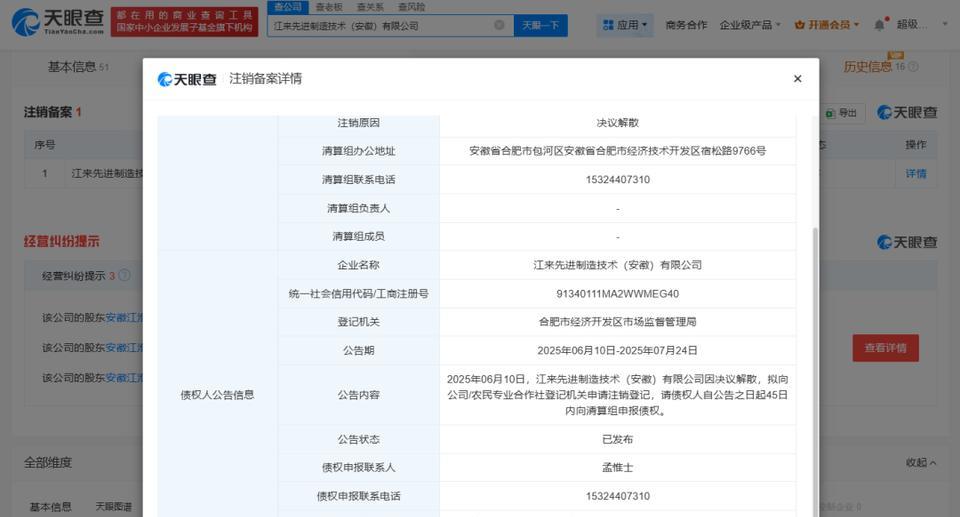
Task: Clear the search box text
Action: (x=499, y=25)
